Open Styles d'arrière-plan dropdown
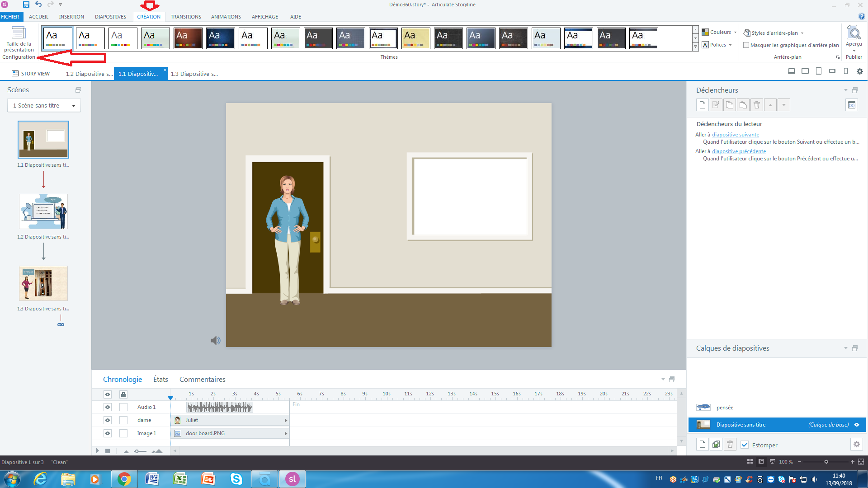Screen dimensions: 868x488 click(774, 33)
